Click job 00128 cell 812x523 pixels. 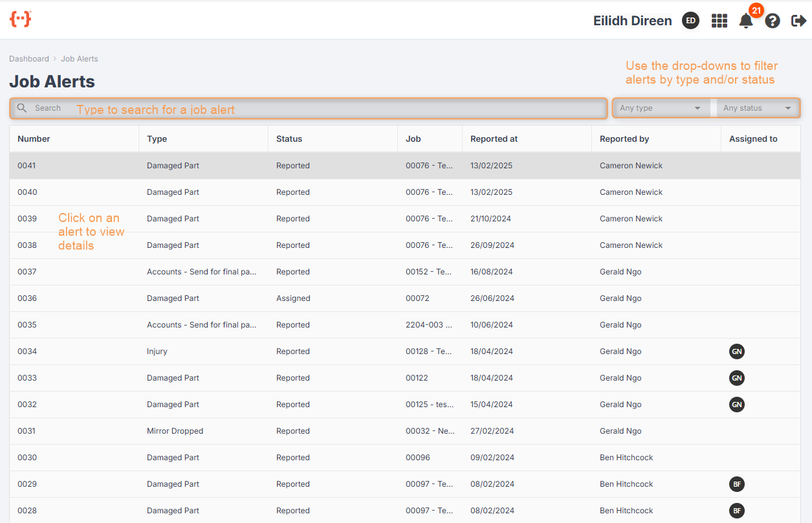pos(429,351)
